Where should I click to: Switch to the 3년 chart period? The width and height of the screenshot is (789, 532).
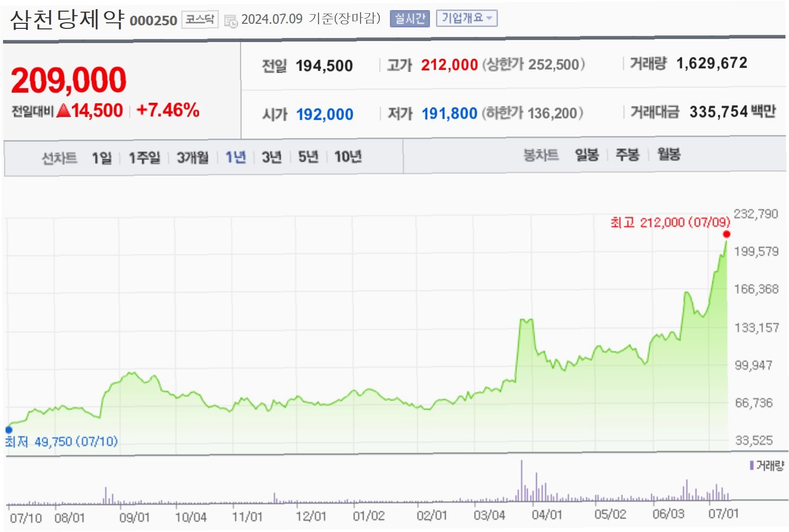pos(271,157)
